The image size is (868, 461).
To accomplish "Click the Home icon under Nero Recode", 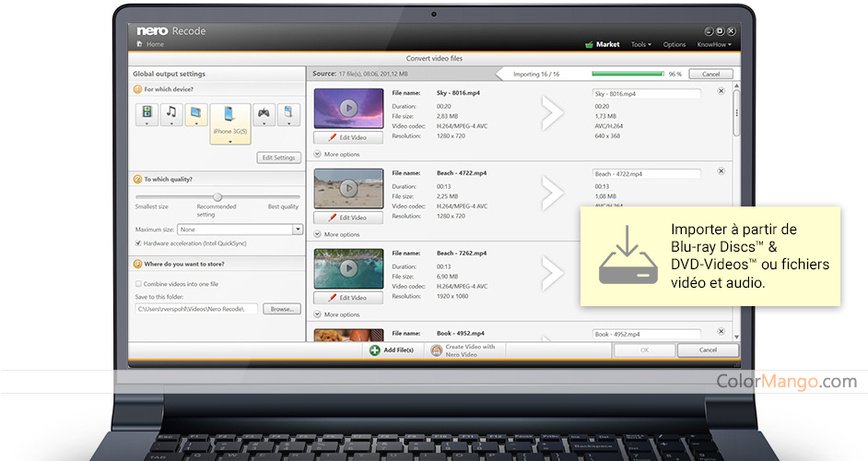I will point(139,43).
